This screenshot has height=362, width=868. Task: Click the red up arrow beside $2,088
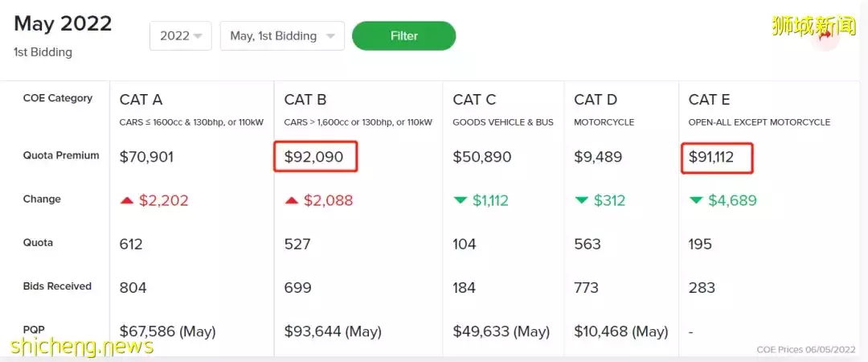pyautogui.click(x=292, y=200)
